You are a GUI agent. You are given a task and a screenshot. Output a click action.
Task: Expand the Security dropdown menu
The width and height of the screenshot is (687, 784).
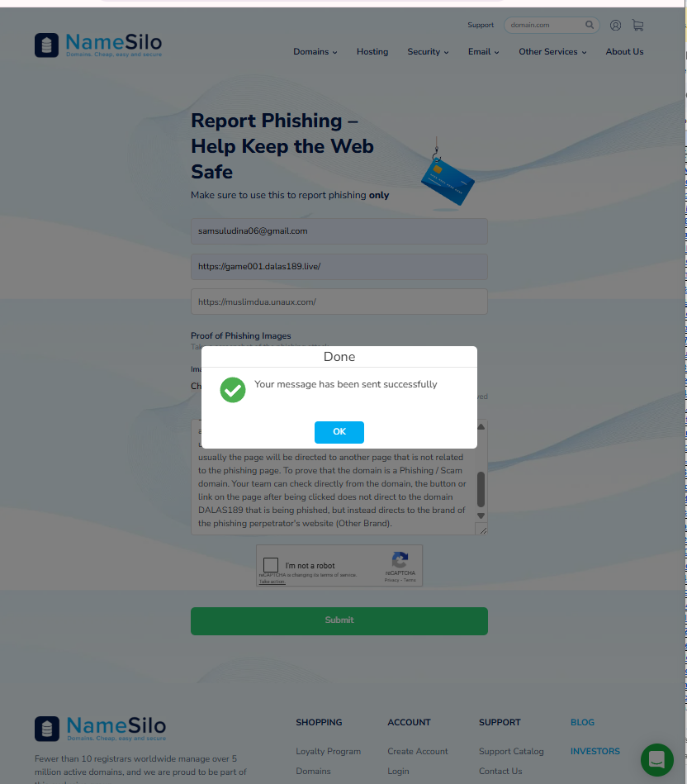429,51
